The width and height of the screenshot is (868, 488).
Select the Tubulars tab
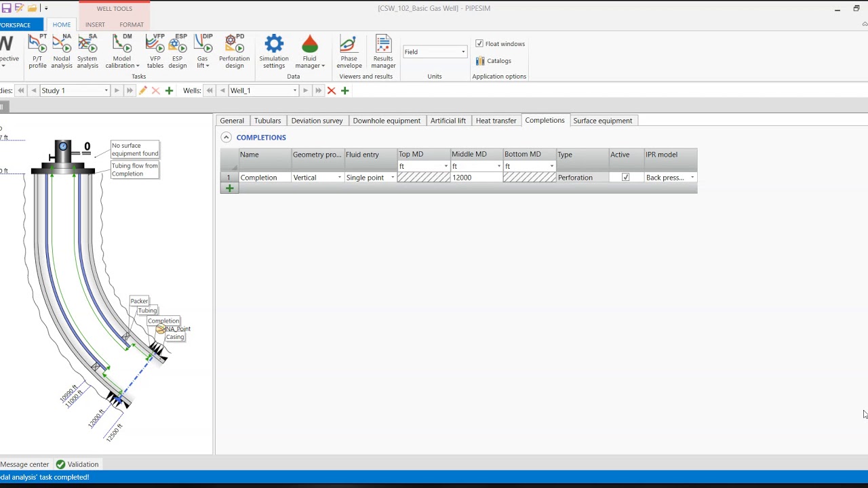pos(267,121)
